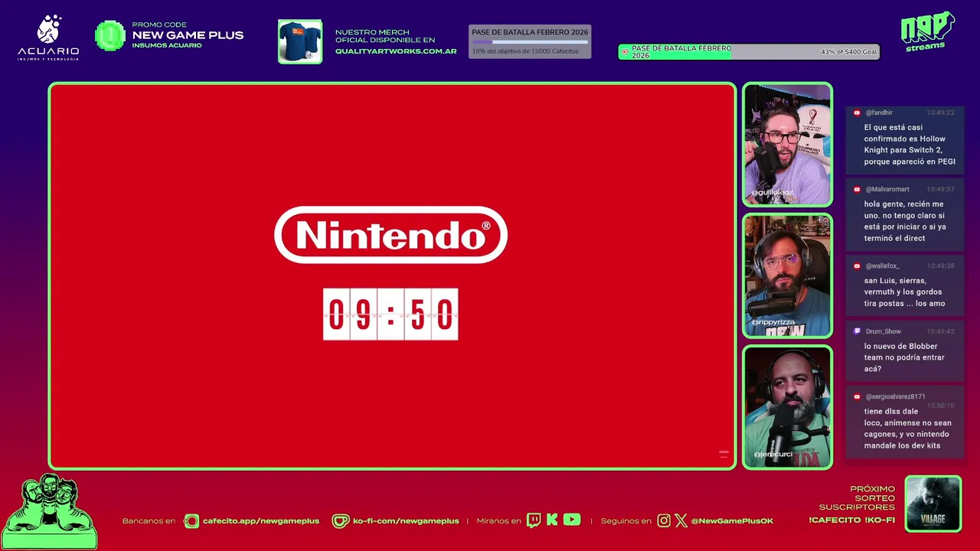Click the 'san Luis, sierras, vermuth' message
The image size is (980, 551).
click(904, 292)
